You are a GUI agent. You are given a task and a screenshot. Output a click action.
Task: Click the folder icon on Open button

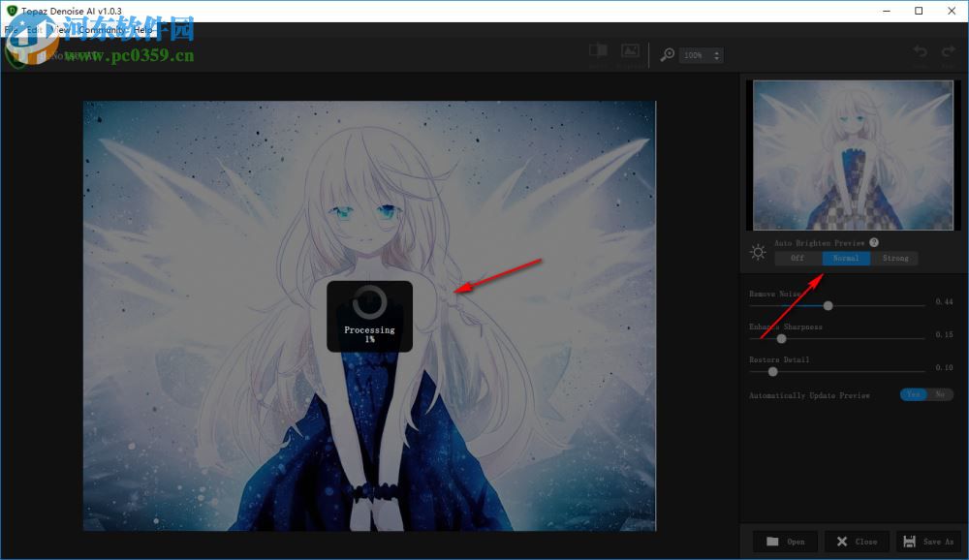pyautogui.click(x=770, y=542)
